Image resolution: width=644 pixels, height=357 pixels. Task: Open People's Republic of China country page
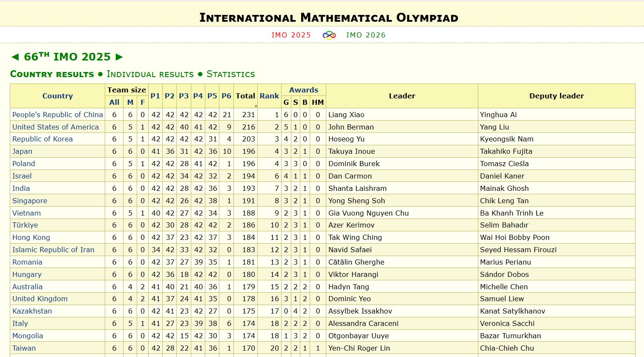pos(57,115)
